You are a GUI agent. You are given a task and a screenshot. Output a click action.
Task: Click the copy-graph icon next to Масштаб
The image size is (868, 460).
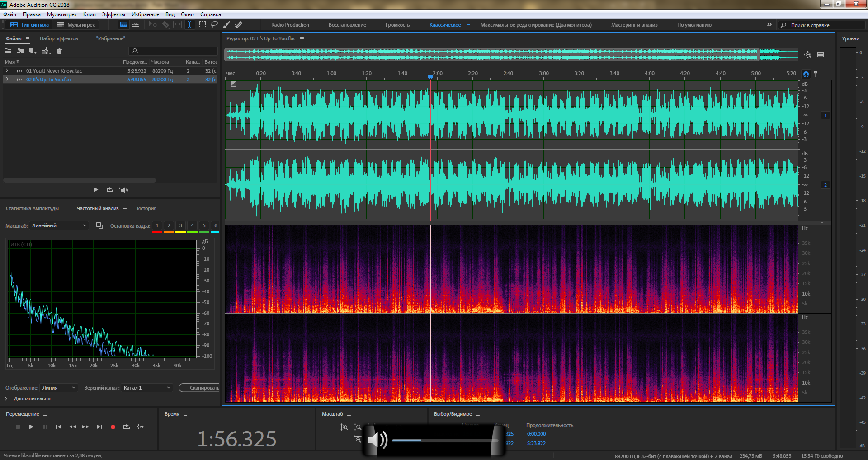[x=99, y=225]
